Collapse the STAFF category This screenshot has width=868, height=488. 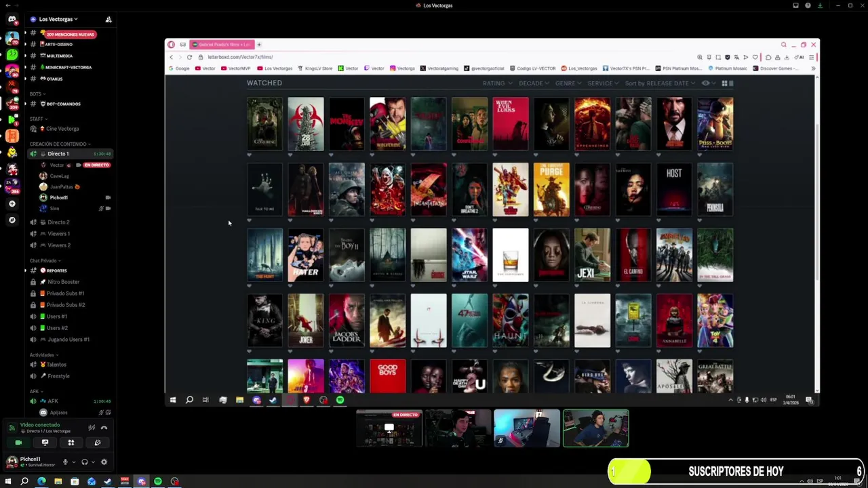(38, 119)
